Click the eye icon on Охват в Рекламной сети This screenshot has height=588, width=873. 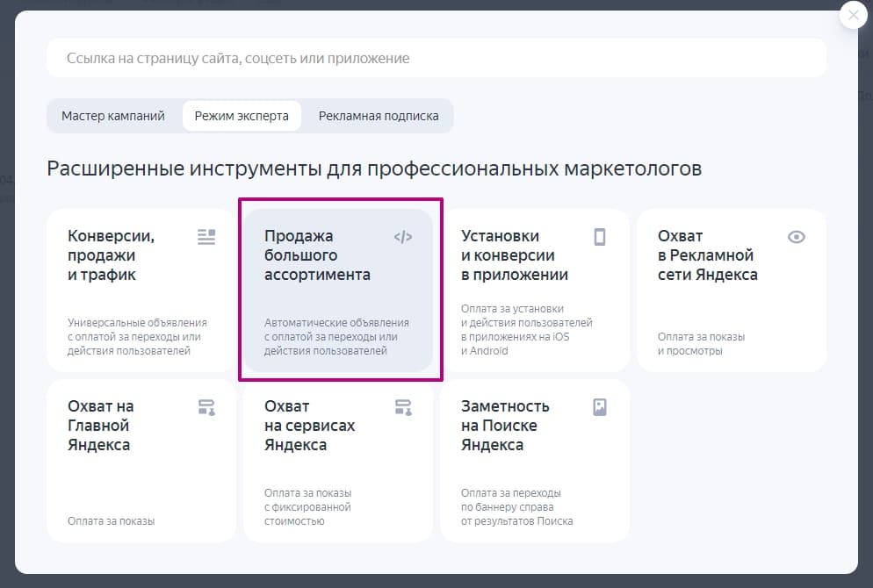pyautogui.click(x=796, y=235)
